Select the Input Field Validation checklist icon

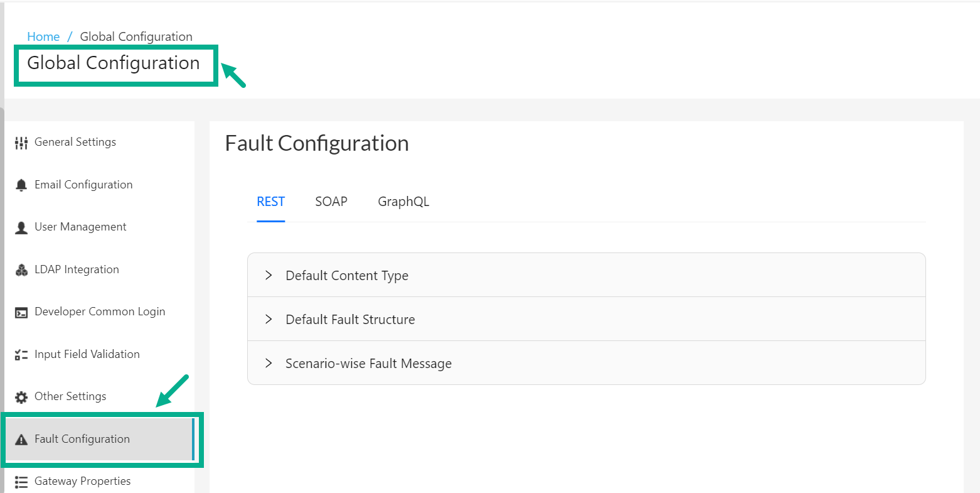tap(21, 354)
